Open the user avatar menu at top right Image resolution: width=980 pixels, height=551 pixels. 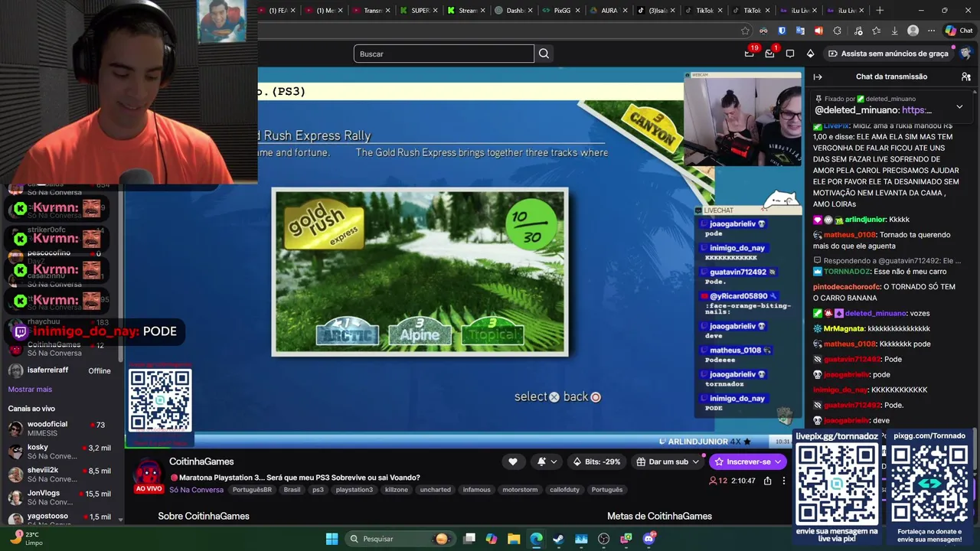click(965, 54)
